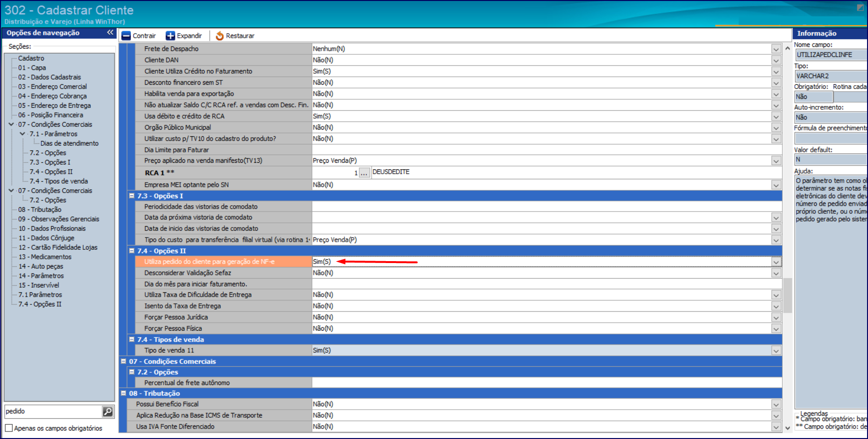Screen dimensions: 868x439
Task: Select 09 - Observações Gerenciais tree item
Action: click(59, 219)
